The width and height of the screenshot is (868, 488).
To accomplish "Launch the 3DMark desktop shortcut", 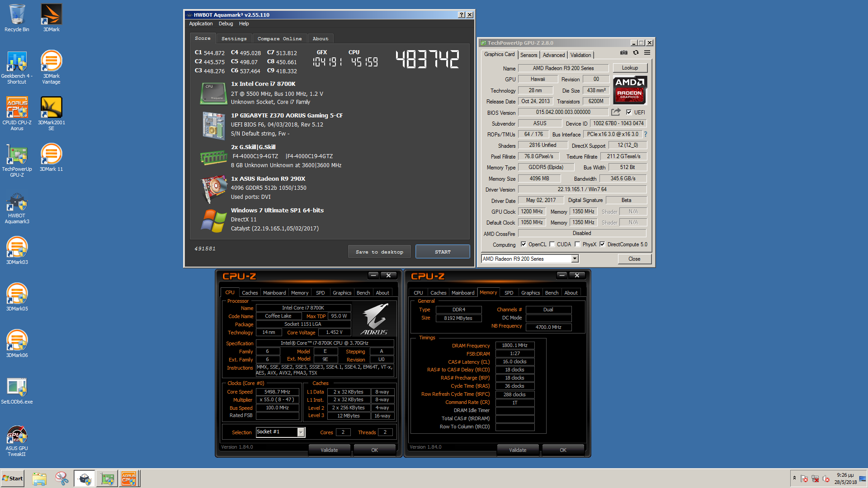I will pos(51,18).
